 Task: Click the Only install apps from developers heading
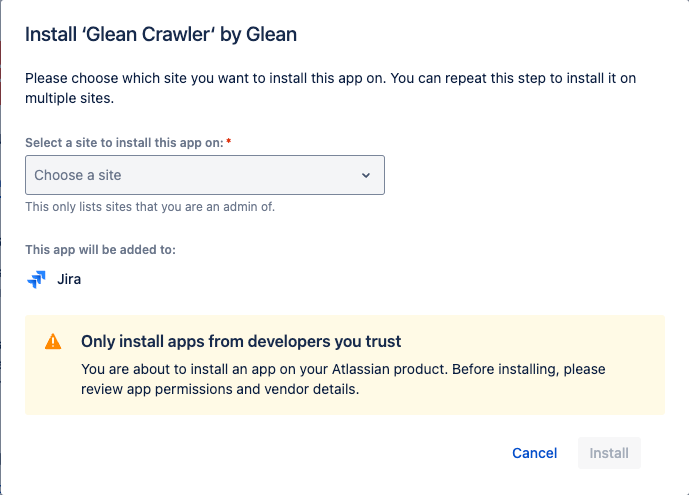[x=241, y=341]
